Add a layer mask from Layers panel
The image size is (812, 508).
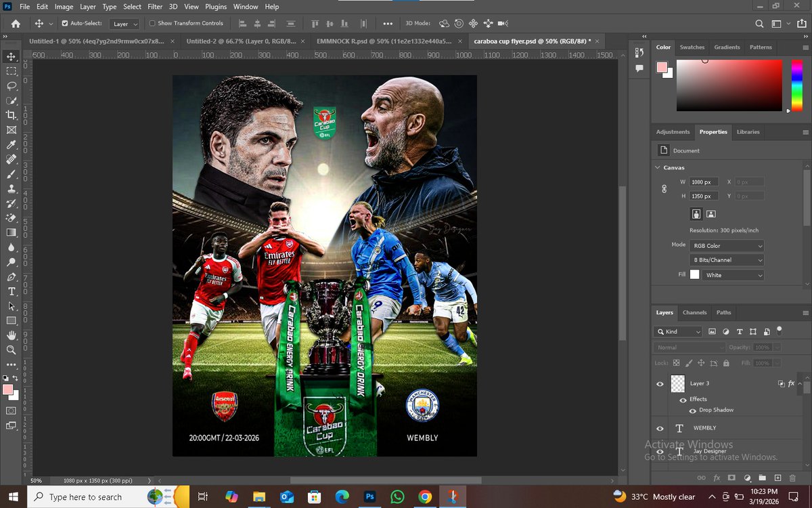[732, 478]
